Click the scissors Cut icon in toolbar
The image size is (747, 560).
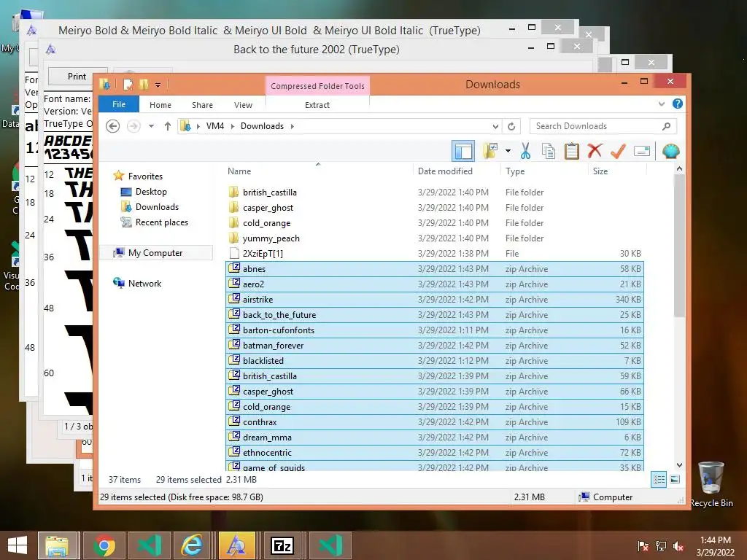tap(525, 152)
